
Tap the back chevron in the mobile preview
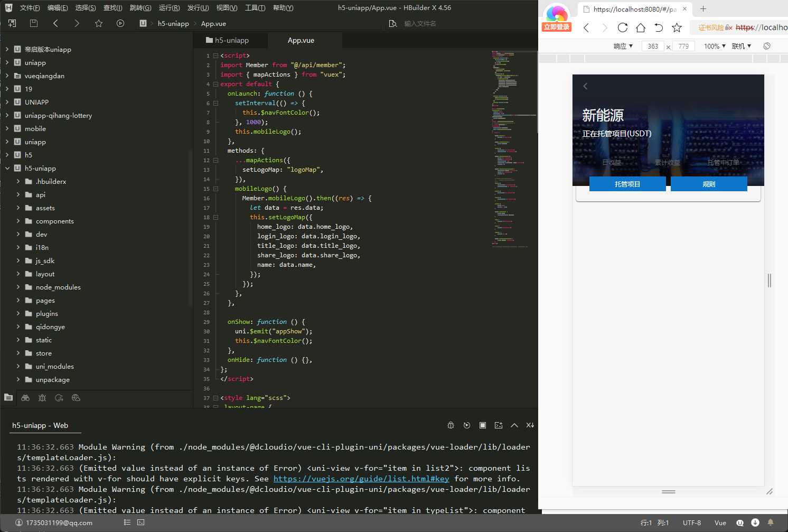(x=585, y=86)
